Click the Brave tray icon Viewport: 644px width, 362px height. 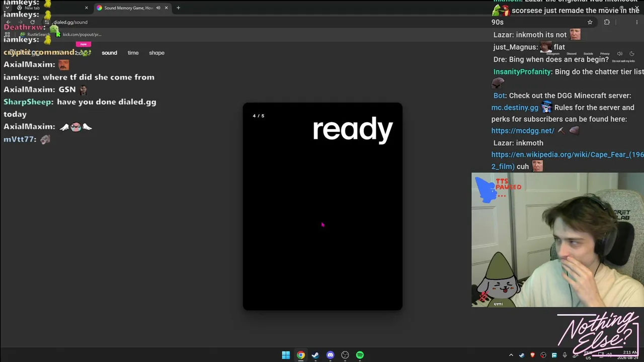(533, 355)
